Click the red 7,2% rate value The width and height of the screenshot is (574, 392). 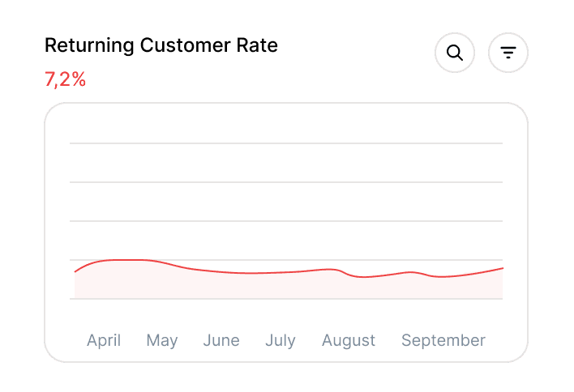click(65, 79)
